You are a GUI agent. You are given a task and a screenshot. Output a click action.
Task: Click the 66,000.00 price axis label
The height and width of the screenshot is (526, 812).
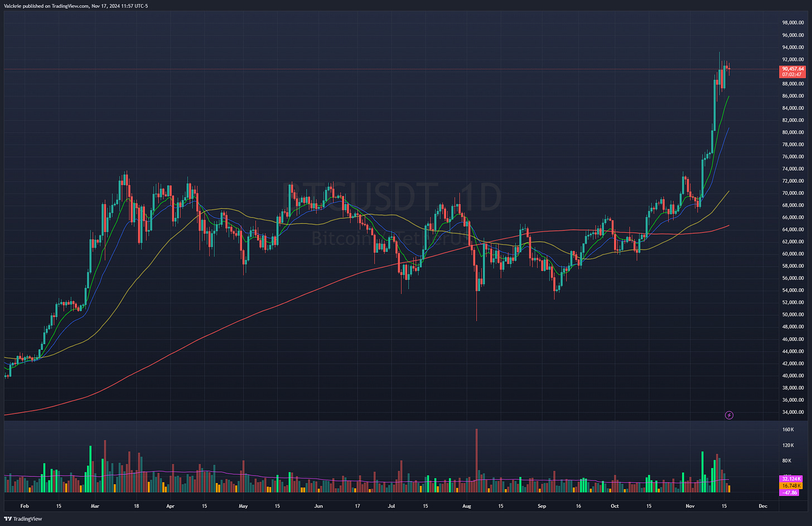click(793, 218)
